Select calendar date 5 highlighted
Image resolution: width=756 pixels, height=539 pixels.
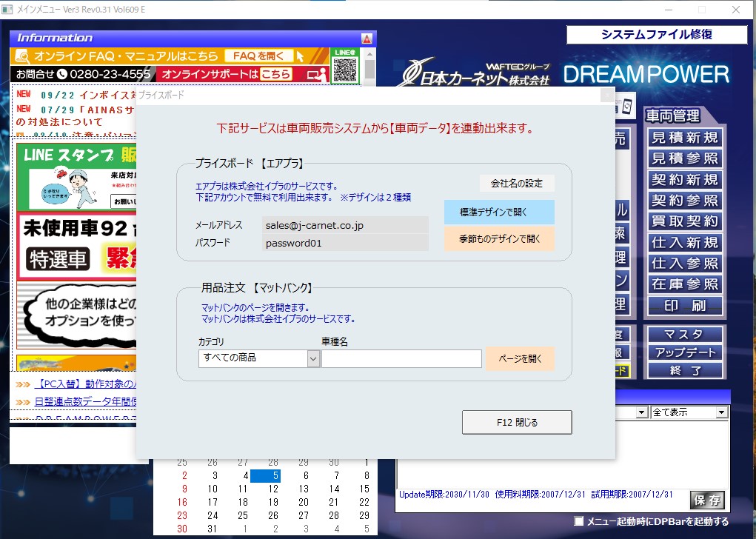click(265, 476)
